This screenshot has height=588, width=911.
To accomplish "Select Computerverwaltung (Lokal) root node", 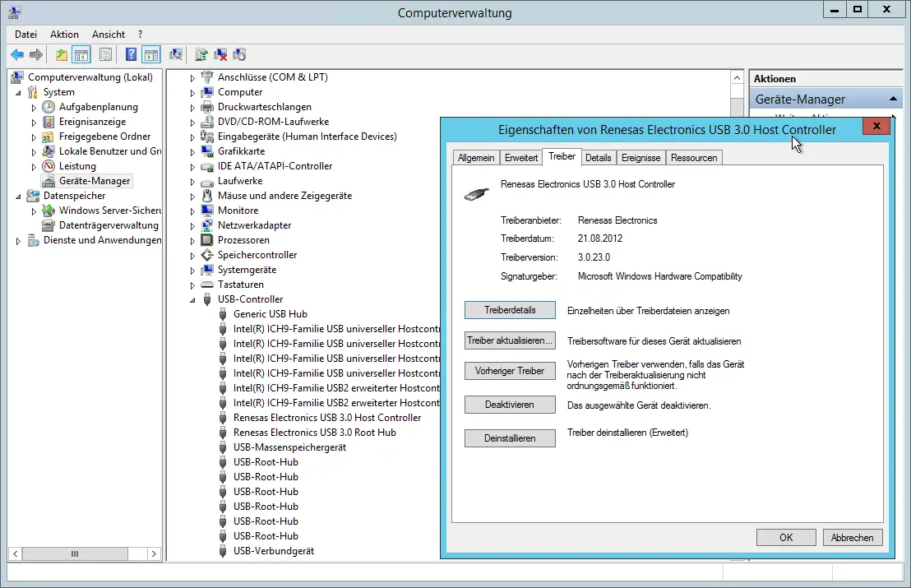I will click(x=90, y=77).
